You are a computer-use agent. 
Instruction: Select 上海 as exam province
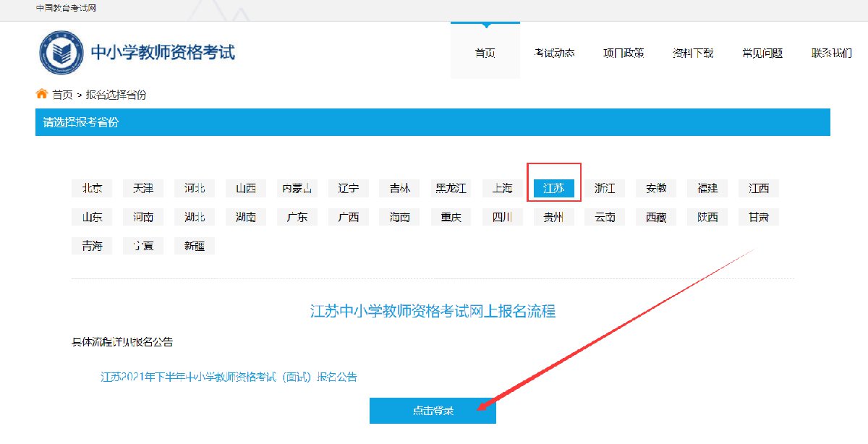[x=502, y=188]
